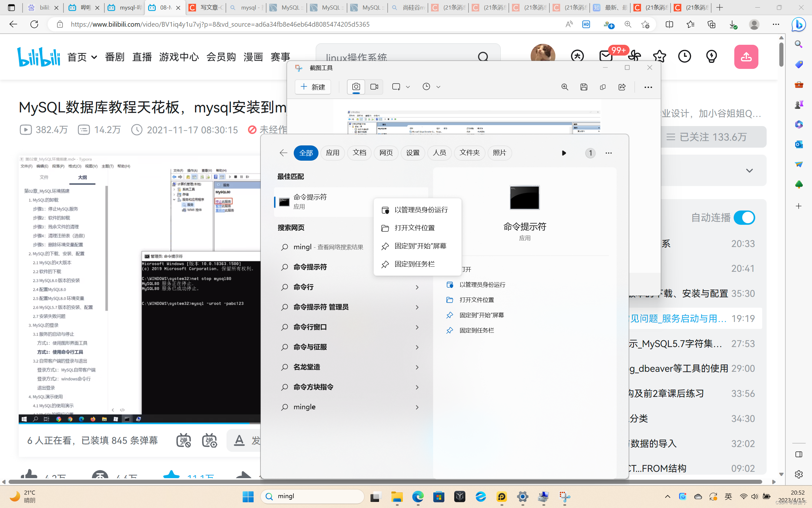Expand the 名龙堂造 suggestion chevron
The height and width of the screenshot is (508, 812).
[417, 368]
